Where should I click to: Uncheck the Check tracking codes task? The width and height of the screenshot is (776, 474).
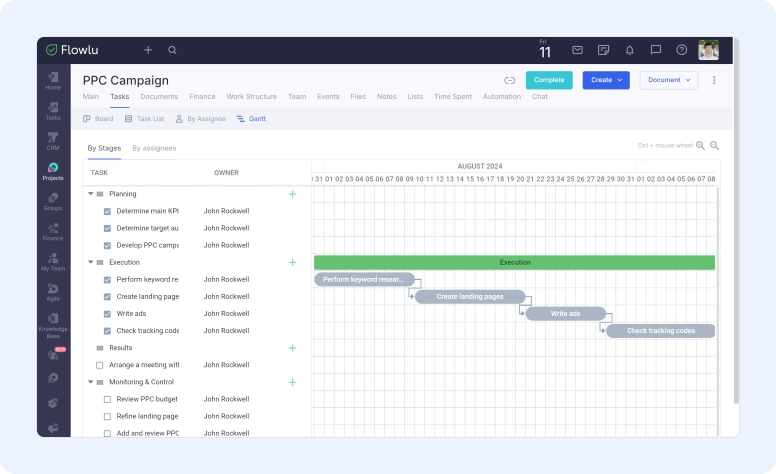pos(107,331)
